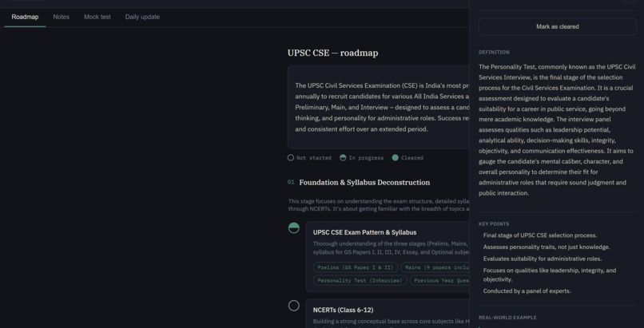Select the Roadmap tab
This screenshot has height=328, width=644.
tap(25, 17)
